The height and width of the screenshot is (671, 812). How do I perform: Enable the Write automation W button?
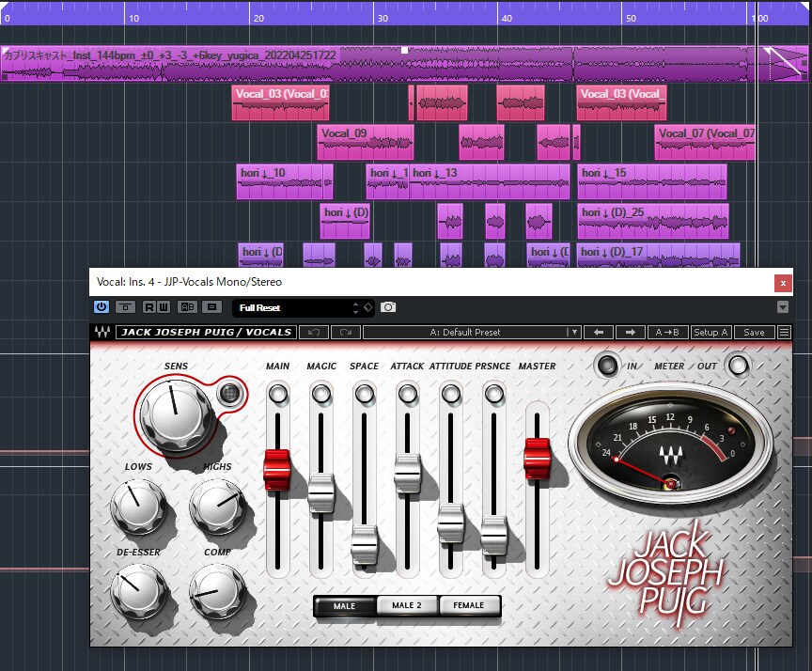tap(164, 307)
